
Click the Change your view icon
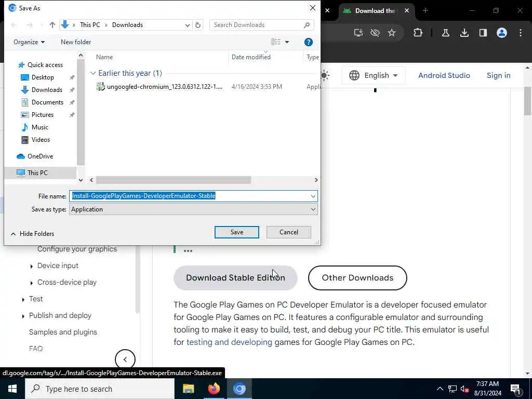click(276, 42)
